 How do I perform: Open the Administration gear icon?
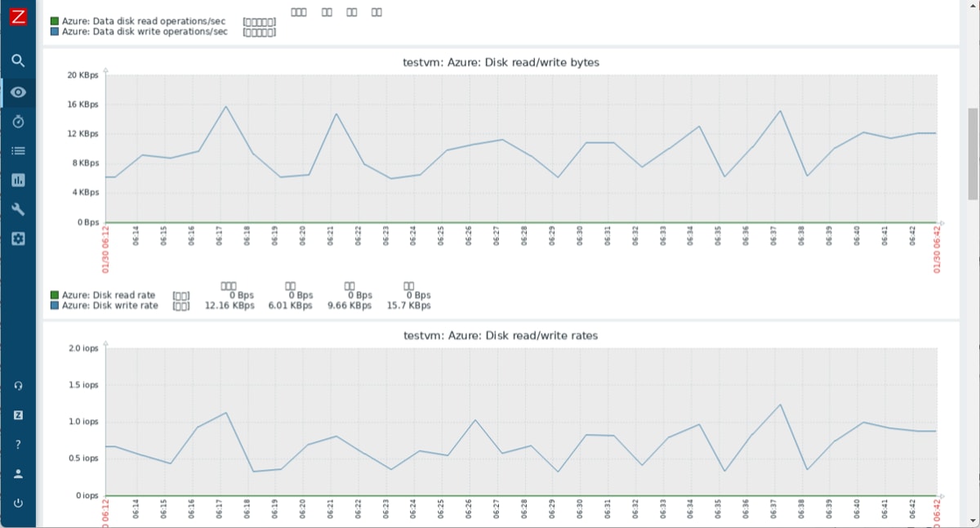point(18,239)
